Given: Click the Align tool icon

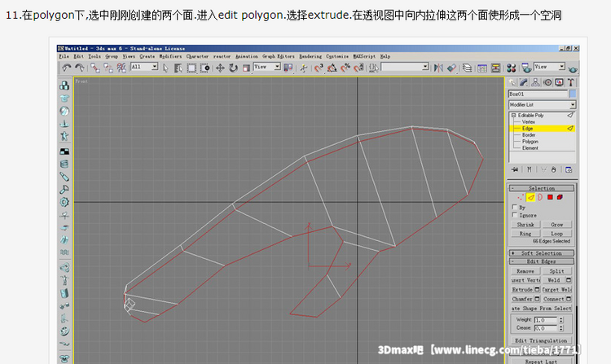Looking at the screenshot, I should click(451, 68).
